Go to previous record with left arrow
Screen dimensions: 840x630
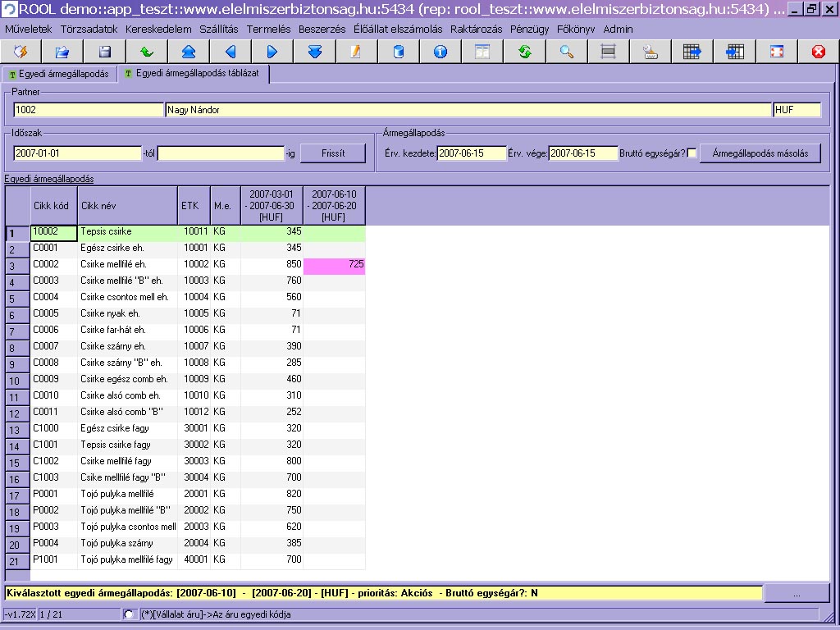231,52
